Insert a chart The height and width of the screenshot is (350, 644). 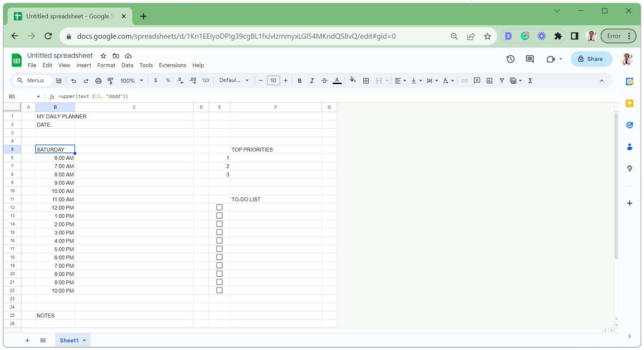click(489, 80)
